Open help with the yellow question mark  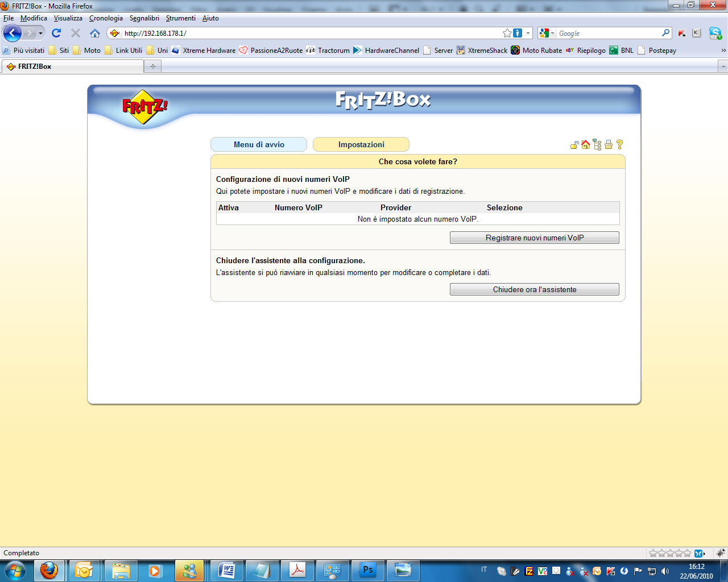tap(620, 145)
